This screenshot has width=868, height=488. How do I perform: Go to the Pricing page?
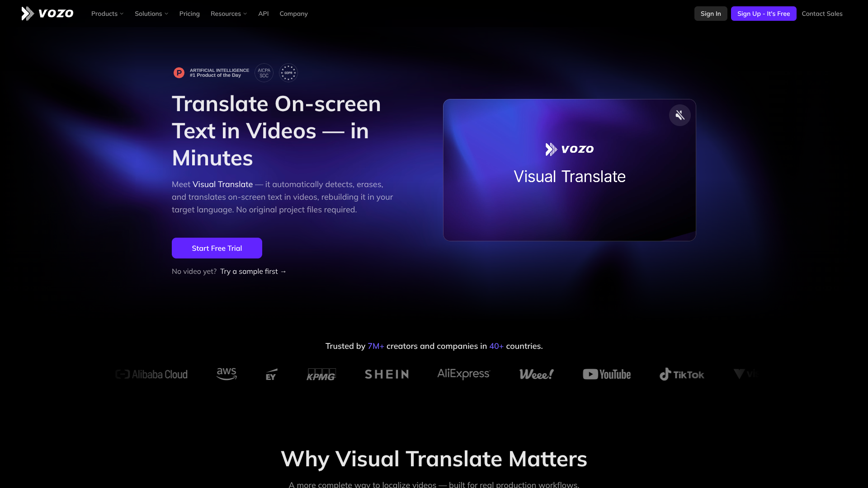pos(189,14)
